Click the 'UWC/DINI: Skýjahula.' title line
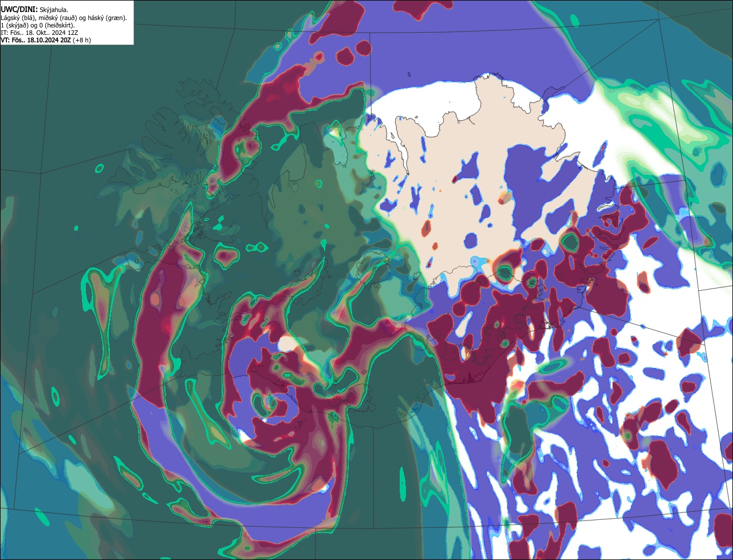733x560 pixels. [x=34, y=10]
